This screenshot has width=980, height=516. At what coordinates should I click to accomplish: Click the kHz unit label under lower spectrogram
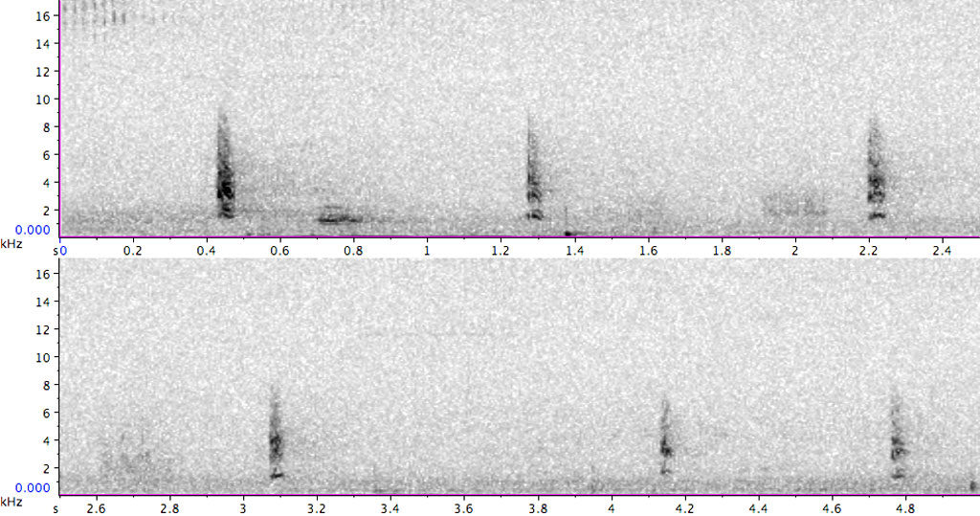pyautogui.click(x=11, y=502)
